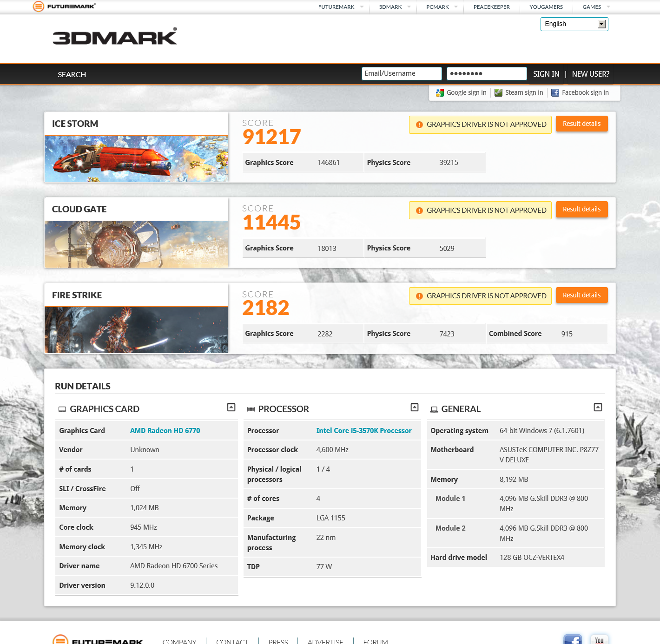Click COMPANY footer link

[x=179, y=641]
